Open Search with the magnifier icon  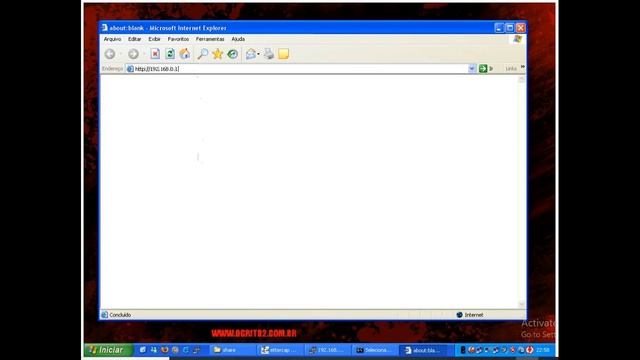pyautogui.click(x=202, y=54)
